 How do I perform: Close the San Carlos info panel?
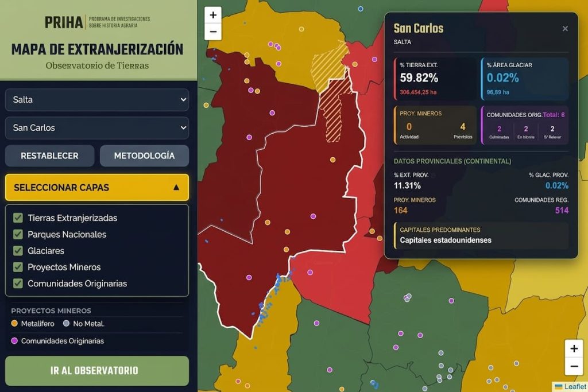565,29
